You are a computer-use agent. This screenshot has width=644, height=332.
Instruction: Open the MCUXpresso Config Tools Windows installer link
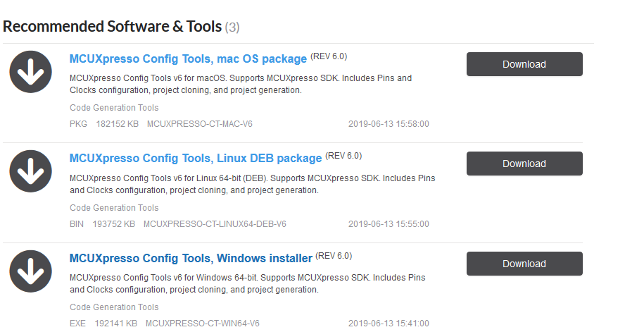191,259
